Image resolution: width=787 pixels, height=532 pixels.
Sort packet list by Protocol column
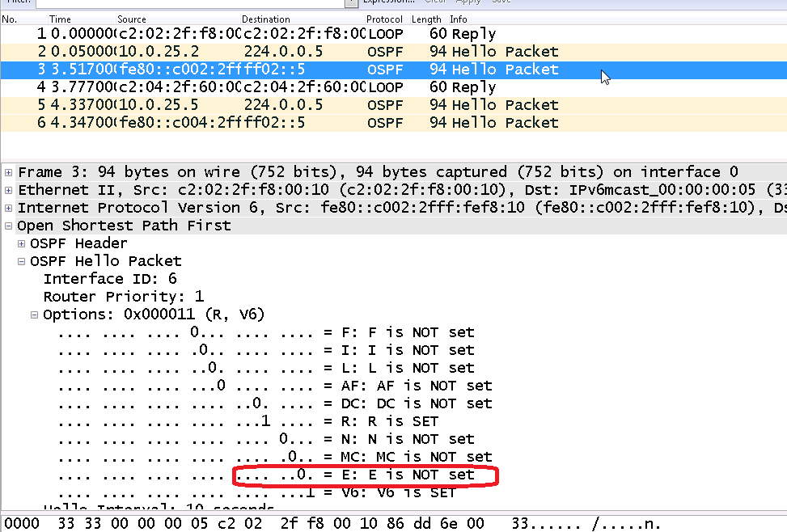pos(387,19)
